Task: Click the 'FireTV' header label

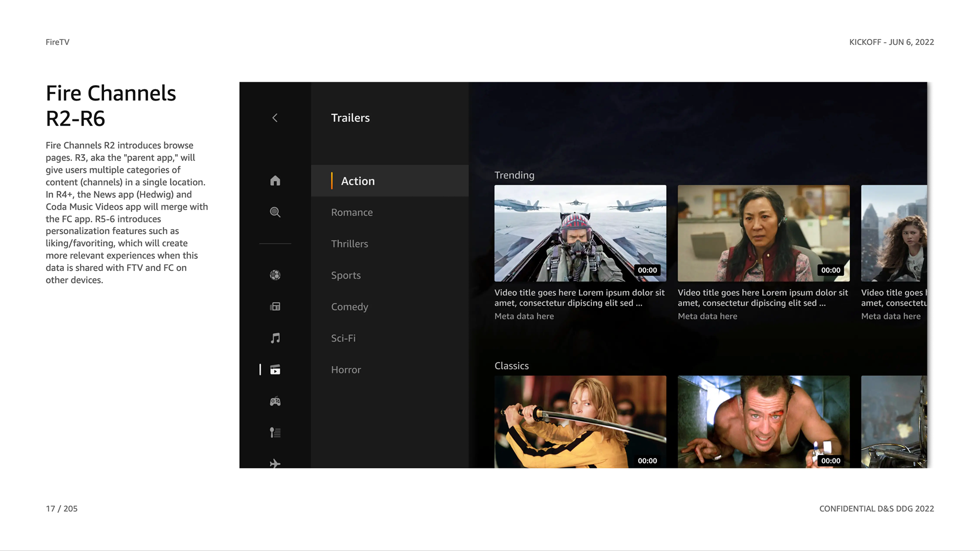Action: pos(58,42)
